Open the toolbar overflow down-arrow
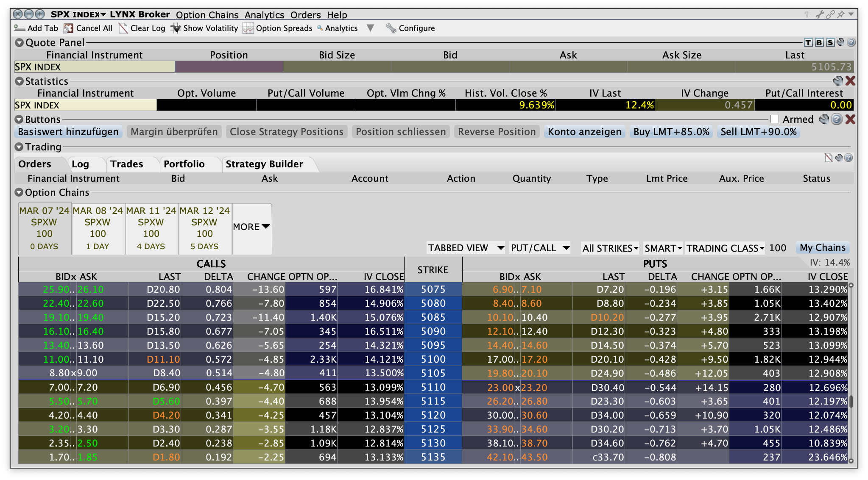 [370, 28]
